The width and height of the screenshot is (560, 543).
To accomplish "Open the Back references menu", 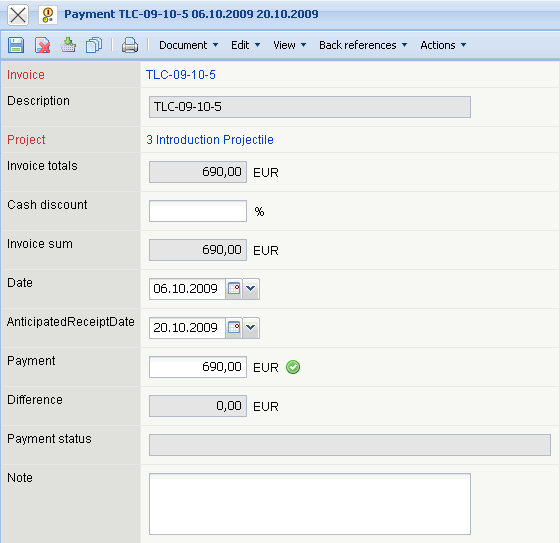I will [363, 45].
